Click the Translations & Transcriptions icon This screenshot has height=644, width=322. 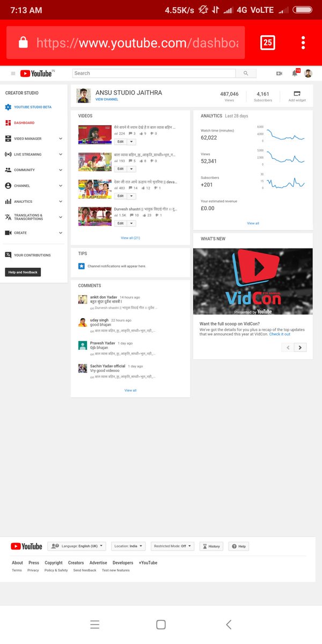click(8, 217)
